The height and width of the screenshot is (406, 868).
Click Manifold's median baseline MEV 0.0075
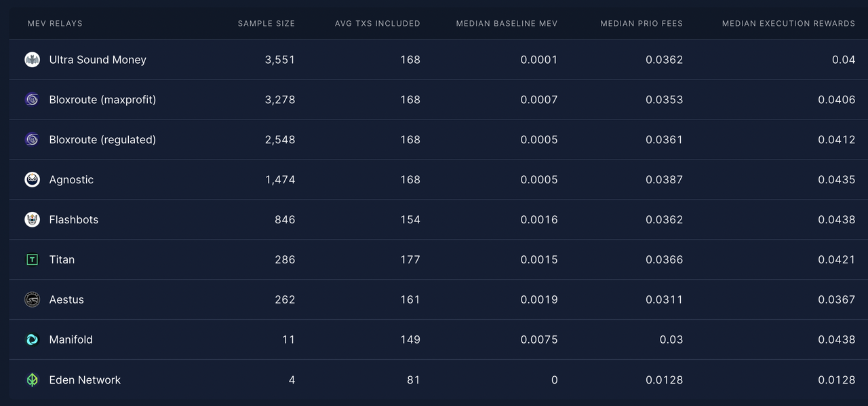pyautogui.click(x=538, y=340)
